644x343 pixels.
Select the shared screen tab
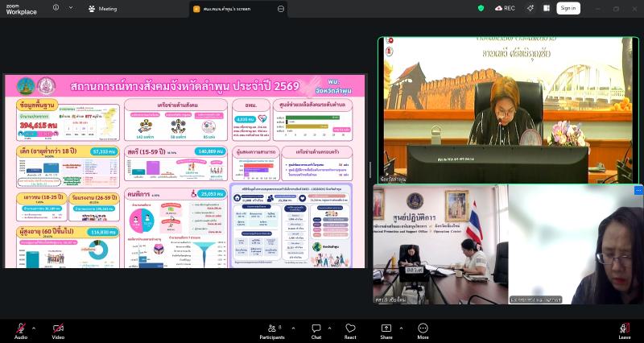click(238, 9)
